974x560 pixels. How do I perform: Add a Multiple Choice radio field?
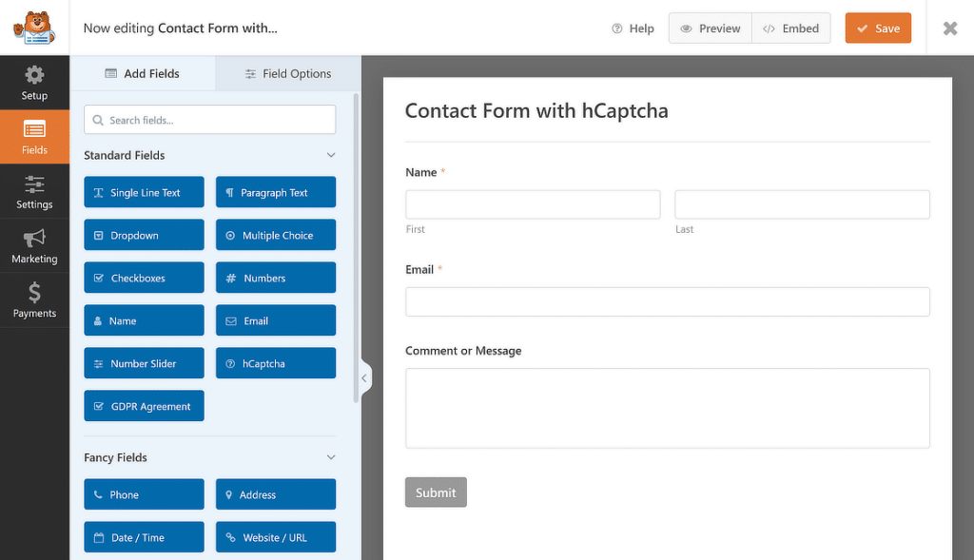[276, 235]
